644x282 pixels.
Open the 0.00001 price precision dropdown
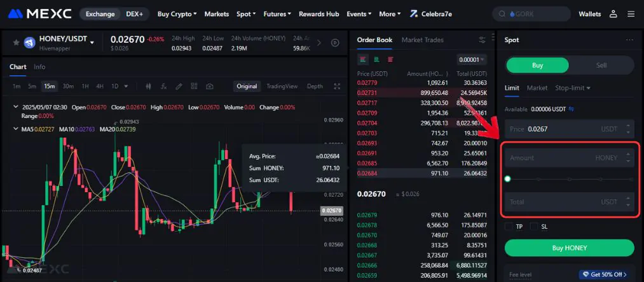(472, 60)
